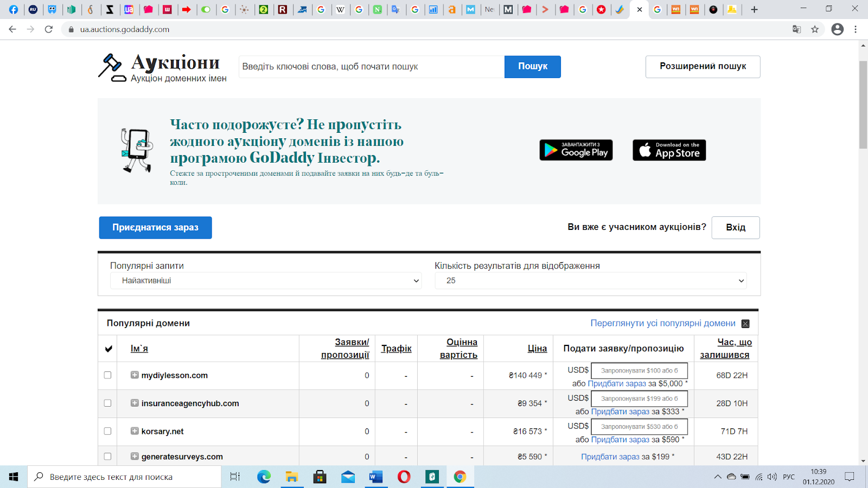Open Переглянути усі популярні домени link
This screenshot has width=868, height=488.
pos(663,323)
